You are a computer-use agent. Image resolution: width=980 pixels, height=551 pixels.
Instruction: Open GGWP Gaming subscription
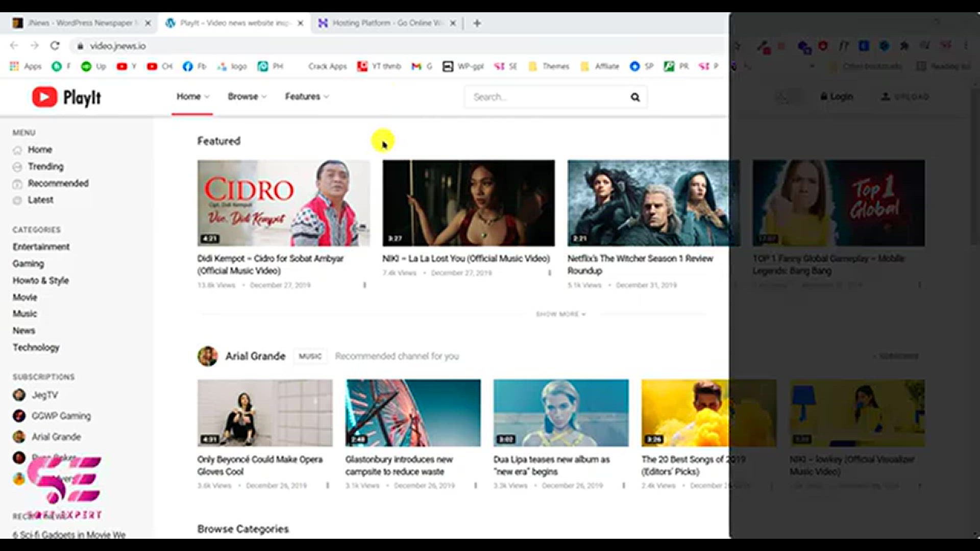point(52,416)
